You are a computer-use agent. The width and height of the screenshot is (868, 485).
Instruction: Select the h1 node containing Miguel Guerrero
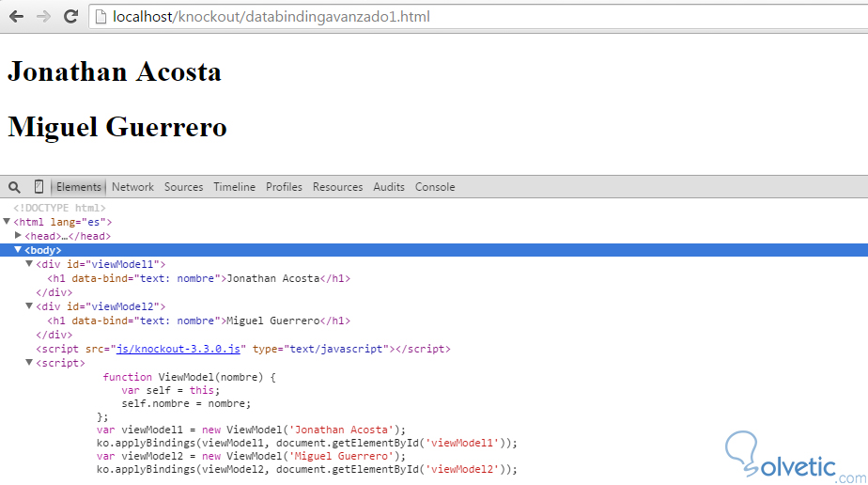click(199, 321)
